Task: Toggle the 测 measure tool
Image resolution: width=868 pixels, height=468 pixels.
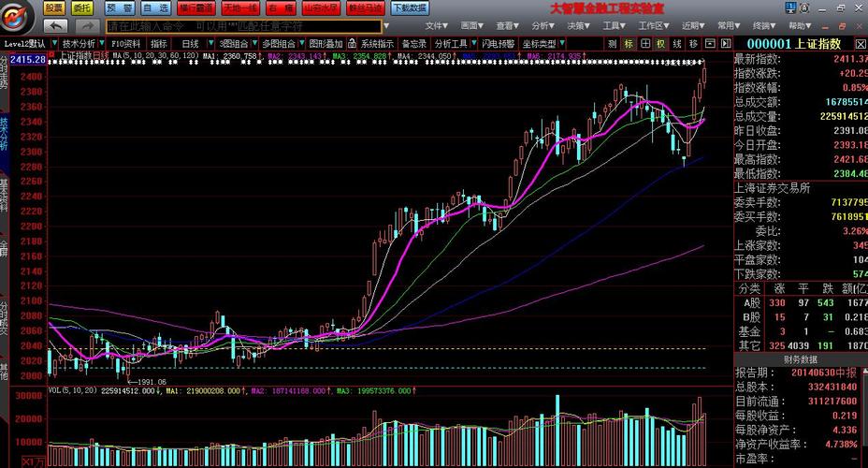Action: pos(613,44)
